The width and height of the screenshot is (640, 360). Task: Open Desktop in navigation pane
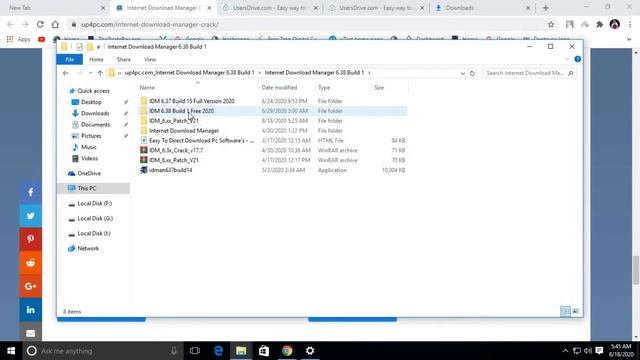[x=91, y=102]
